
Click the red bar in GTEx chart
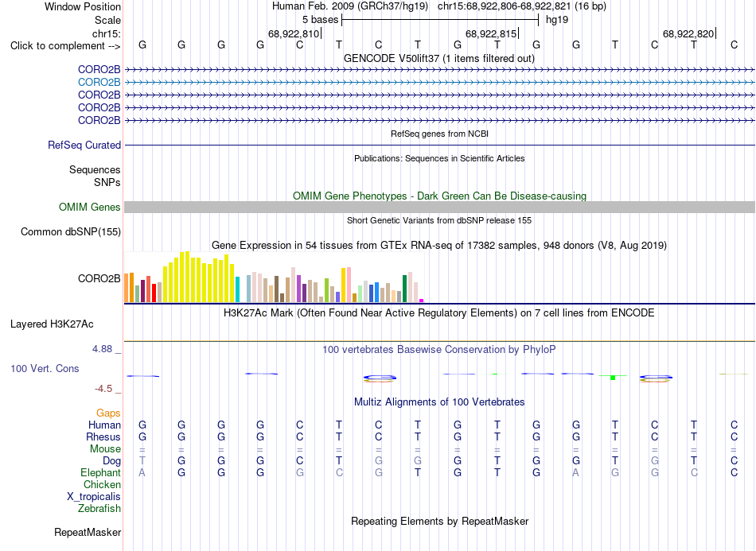[x=154, y=293]
